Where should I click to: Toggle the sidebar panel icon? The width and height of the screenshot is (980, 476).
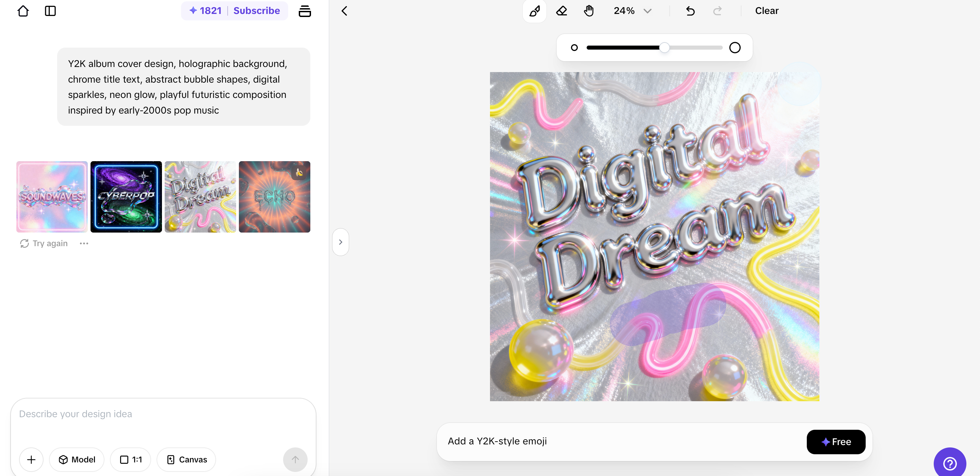(x=50, y=11)
